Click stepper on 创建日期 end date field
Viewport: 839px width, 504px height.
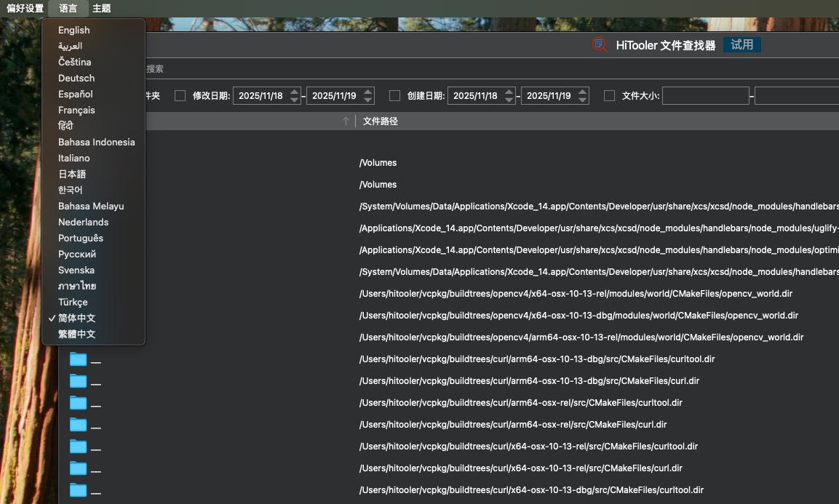(582, 95)
